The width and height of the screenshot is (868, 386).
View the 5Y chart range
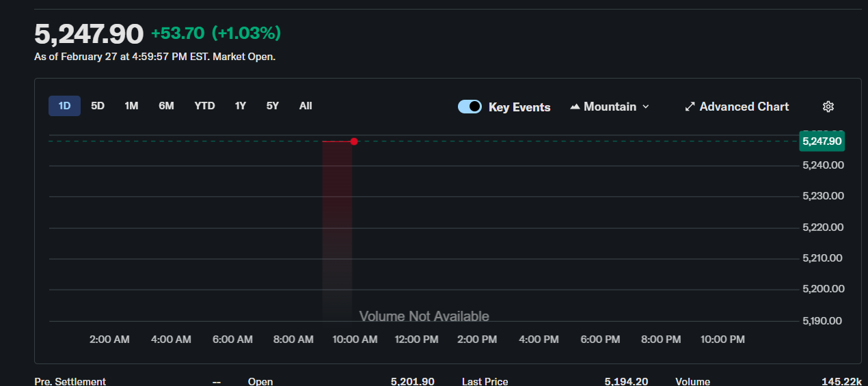tap(273, 106)
